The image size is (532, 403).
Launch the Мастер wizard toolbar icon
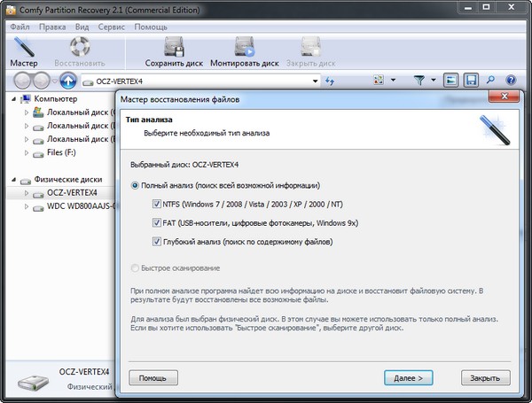pyautogui.click(x=24, y=47)
